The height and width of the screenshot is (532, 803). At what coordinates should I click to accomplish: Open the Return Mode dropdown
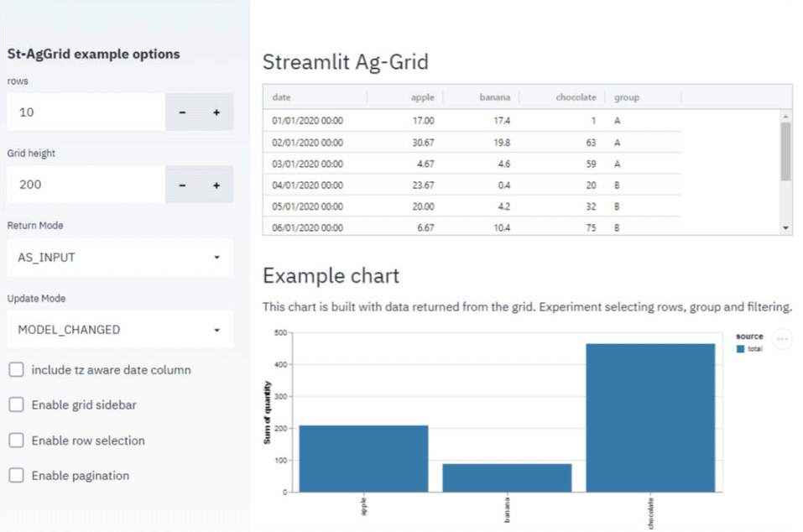[x=120, y=258]
